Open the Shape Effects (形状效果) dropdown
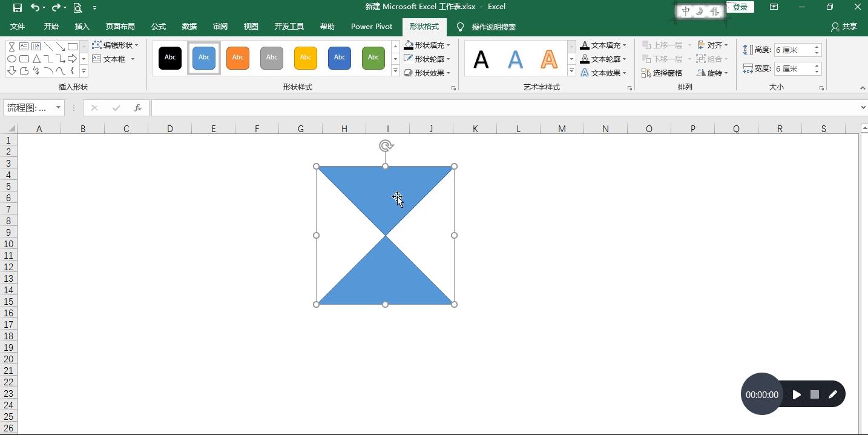 (427, 73)
